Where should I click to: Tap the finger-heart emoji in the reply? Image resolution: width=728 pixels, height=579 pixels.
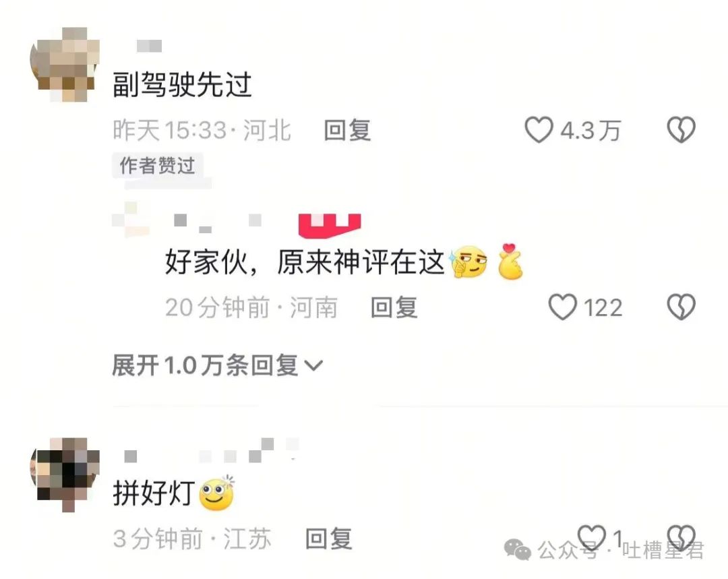pos(510,262)
